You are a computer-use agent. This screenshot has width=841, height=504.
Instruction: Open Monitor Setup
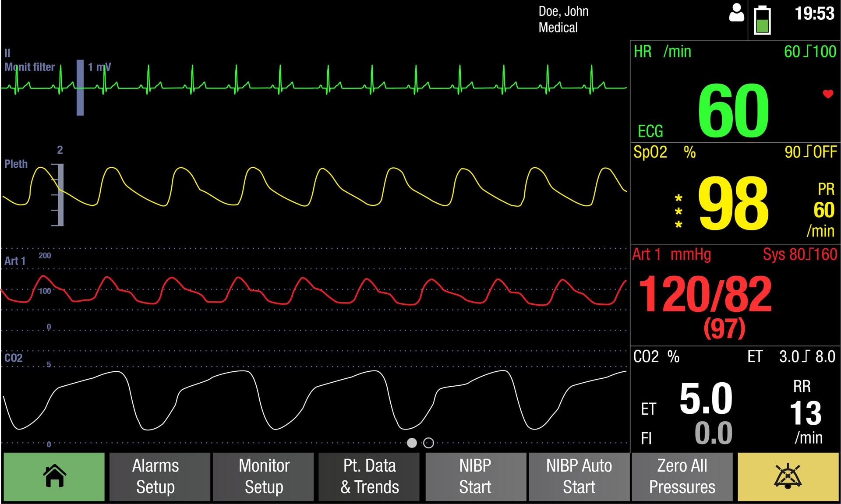click(263, 476)
